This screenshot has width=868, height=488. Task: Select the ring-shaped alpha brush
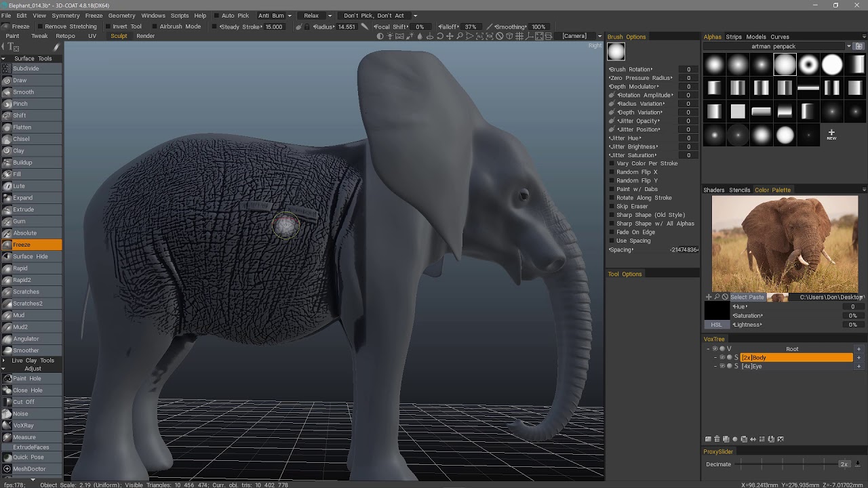[x=808, y=64]
